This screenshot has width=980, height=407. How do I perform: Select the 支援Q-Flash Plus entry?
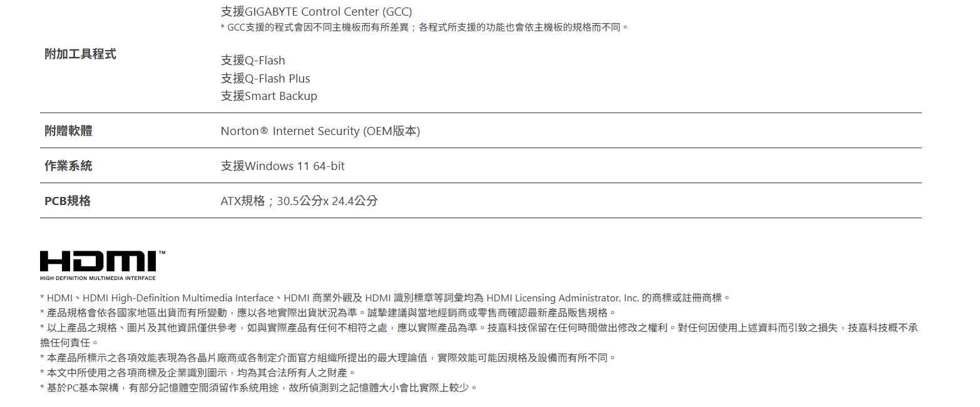[x=265, y=79]
